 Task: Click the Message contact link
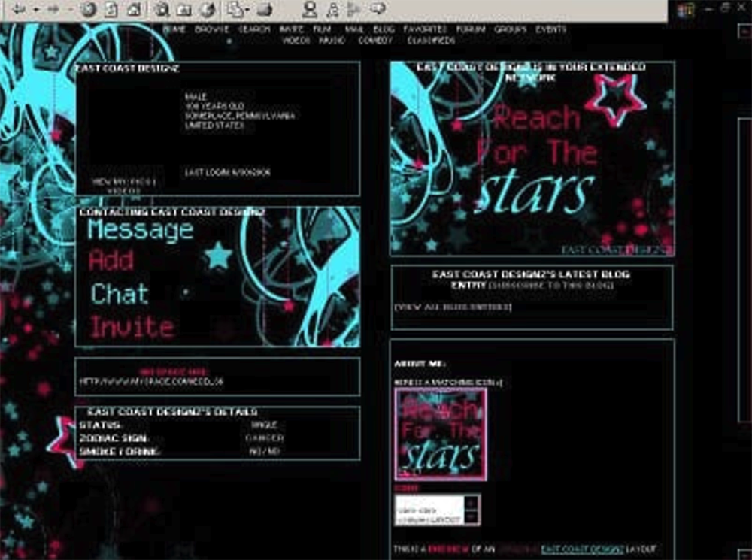point(140,230)
